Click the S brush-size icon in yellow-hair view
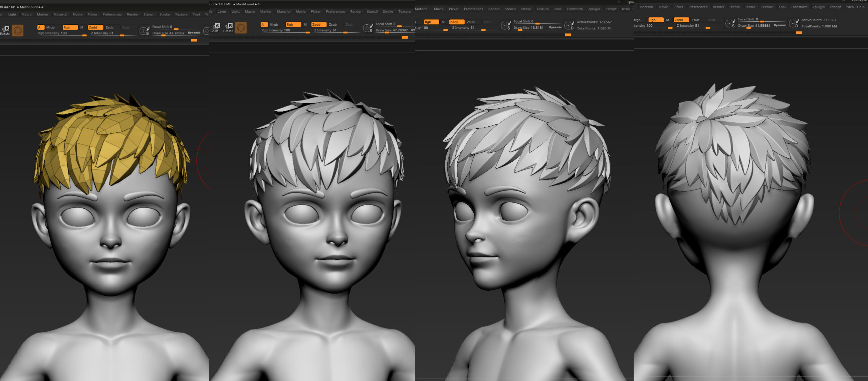Viewport: 868px width, 381px height. (145, 31)
